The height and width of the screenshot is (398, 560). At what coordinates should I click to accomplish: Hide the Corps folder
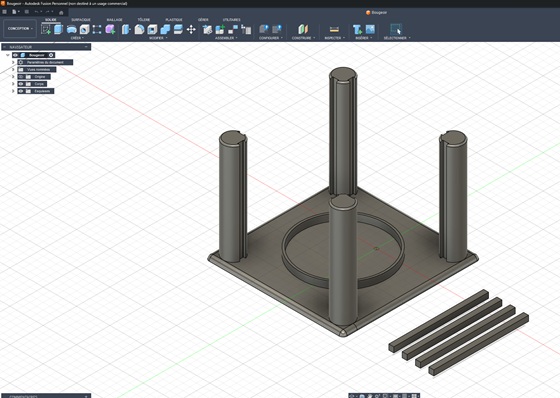click(21, 84)
